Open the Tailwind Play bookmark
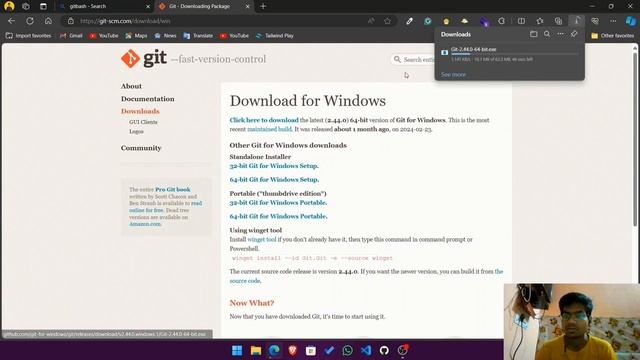 coord(274,36)
